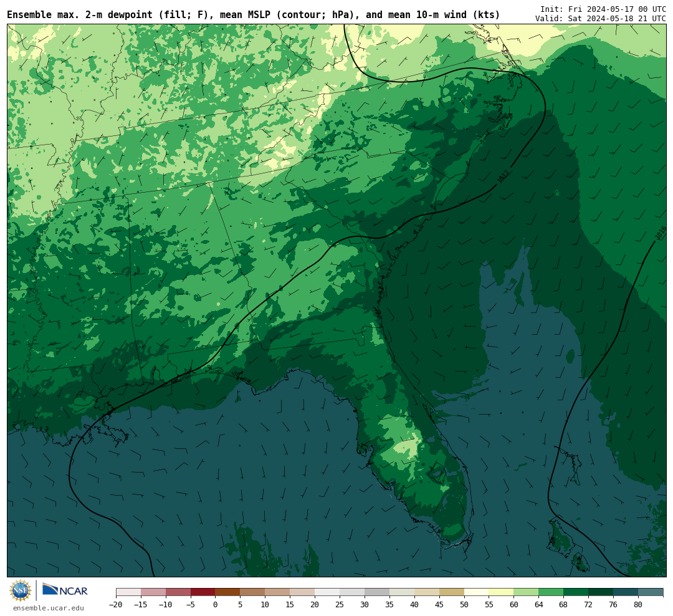
Task: Click the 55 colorbar tick label
Action: [489, 604]
